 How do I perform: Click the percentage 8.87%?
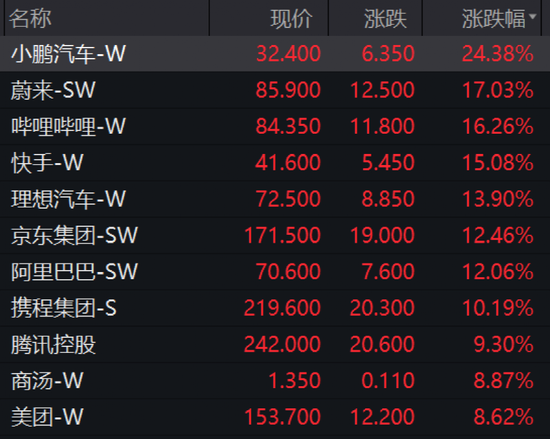(504, 381)
